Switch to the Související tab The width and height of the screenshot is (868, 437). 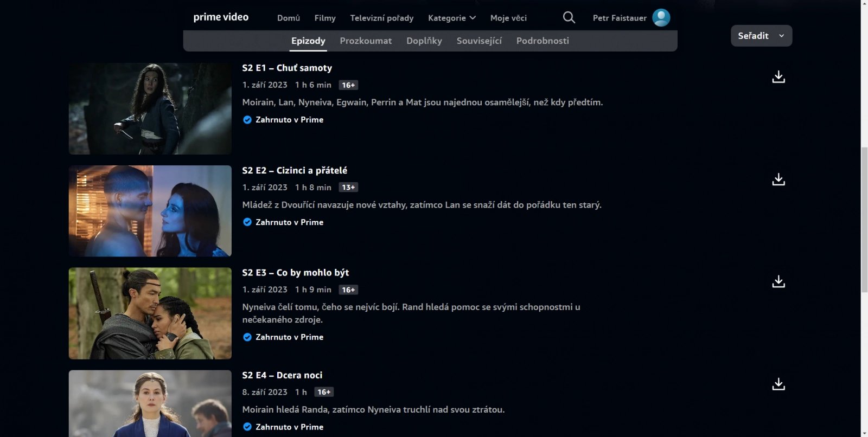479,41
